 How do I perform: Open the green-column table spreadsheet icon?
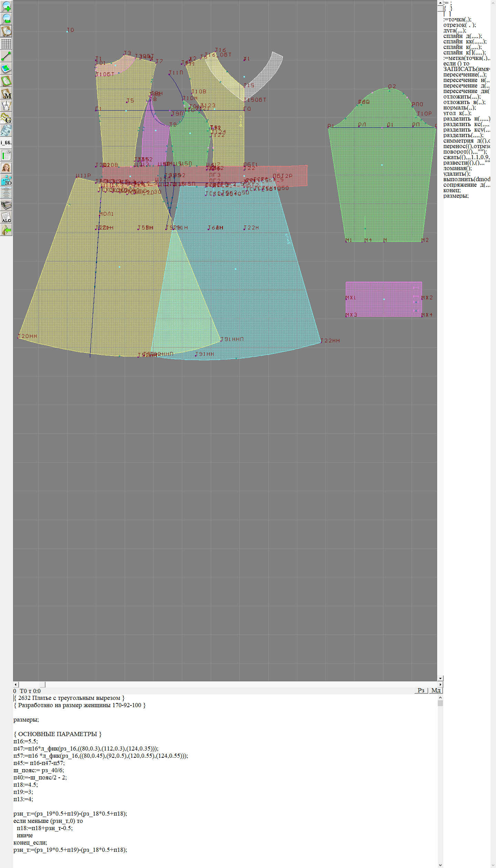click(x=6, y=155)
